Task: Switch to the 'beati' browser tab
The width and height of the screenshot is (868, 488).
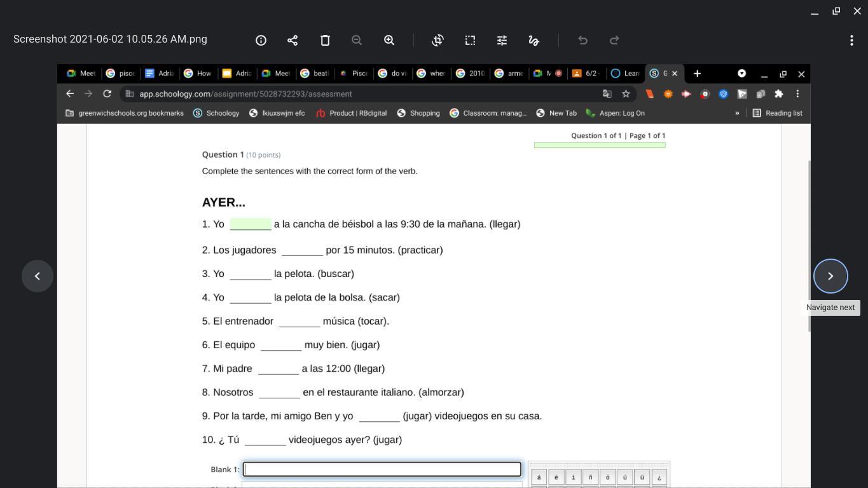Action: click(314, 74)
